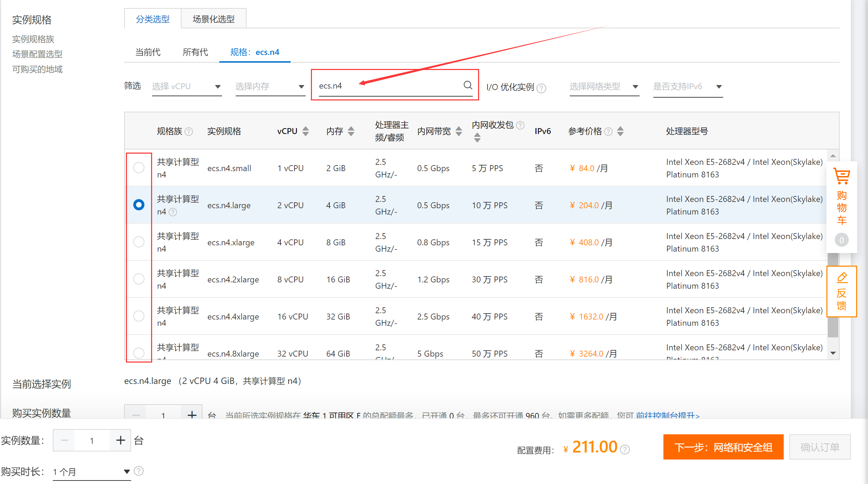Sort table by 参考价格 column
The image size is (868, 484).
pos(620,131)
